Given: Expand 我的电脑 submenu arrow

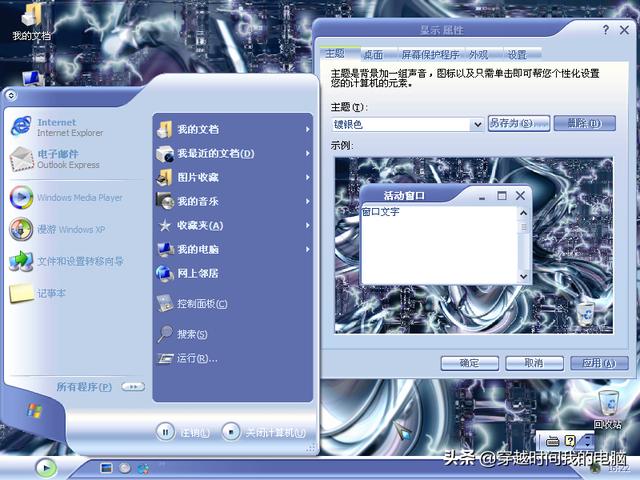Looking at the screenshot, I should tap(308, 249).
